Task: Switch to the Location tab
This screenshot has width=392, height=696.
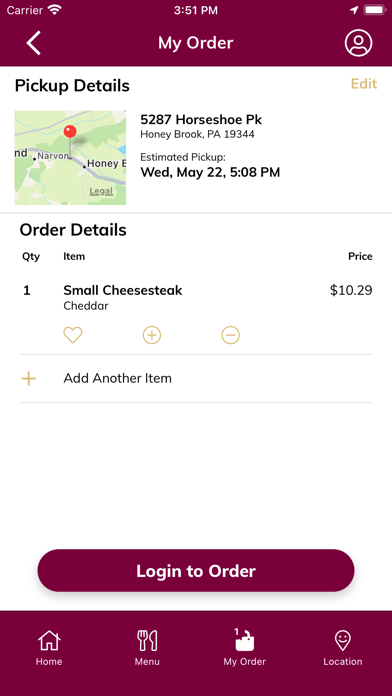Action: tap(343, 648)
